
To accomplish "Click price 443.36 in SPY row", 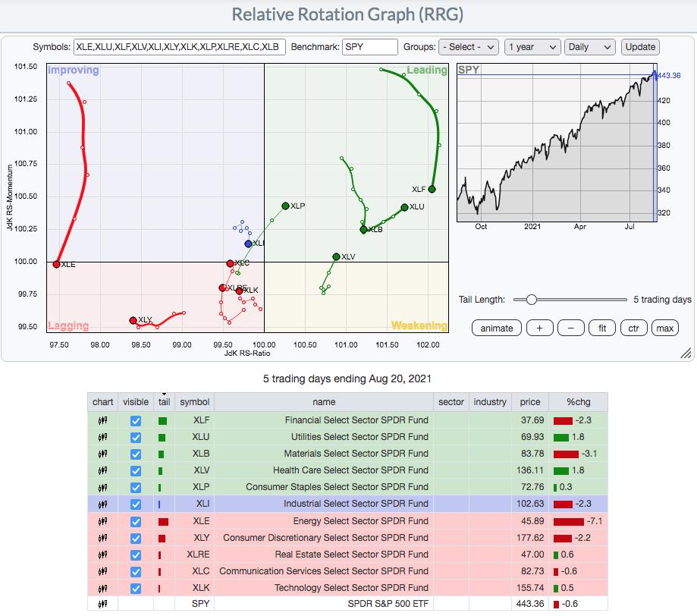I will 530,604.
